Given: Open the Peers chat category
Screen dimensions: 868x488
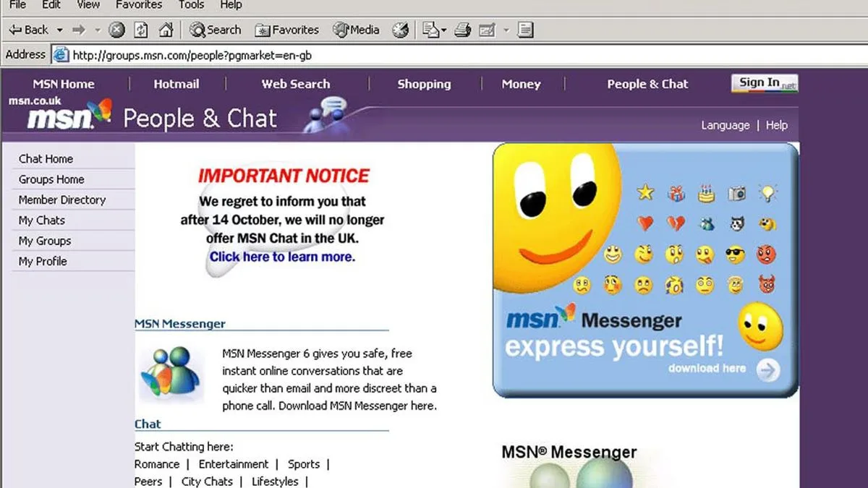Looking at the screenshot, I should [148, 481].
